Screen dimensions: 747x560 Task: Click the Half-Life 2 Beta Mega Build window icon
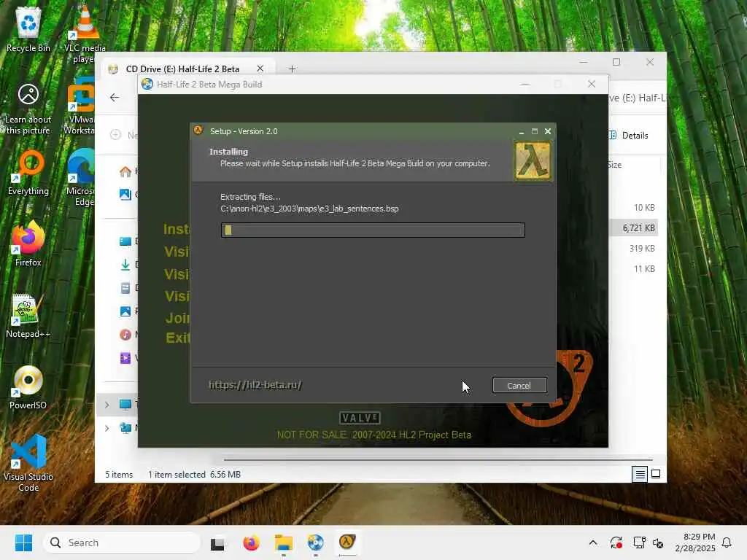click(147, 84)
